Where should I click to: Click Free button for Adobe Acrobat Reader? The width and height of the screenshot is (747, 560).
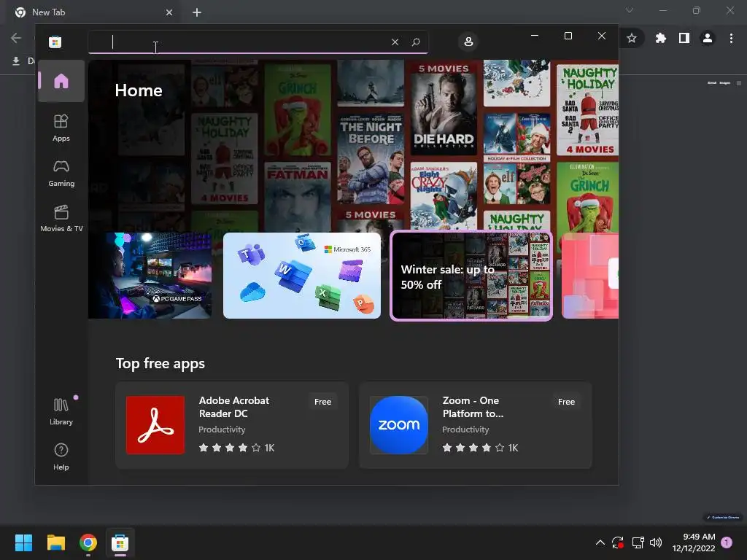322,402
